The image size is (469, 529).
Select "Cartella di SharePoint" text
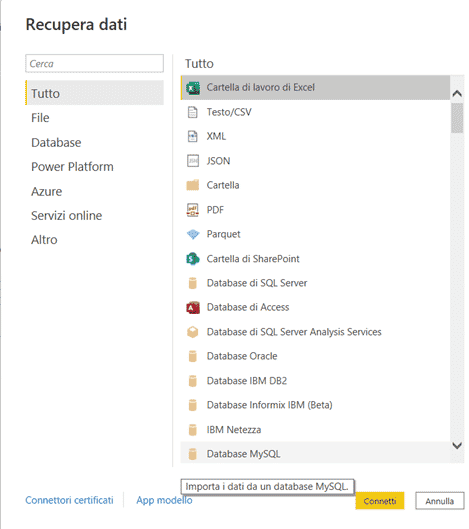point(253,259)
